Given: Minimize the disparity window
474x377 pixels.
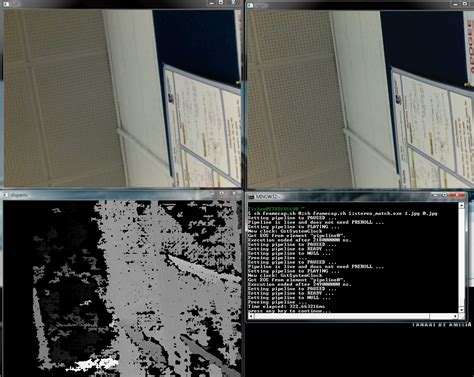Looking at the screenshot, I should [212, 193].
